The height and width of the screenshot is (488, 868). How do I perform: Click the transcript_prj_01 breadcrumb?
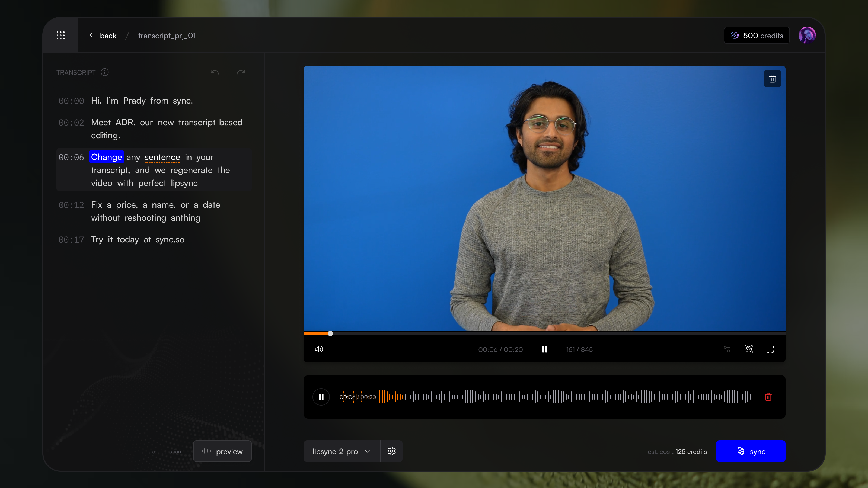167,36
